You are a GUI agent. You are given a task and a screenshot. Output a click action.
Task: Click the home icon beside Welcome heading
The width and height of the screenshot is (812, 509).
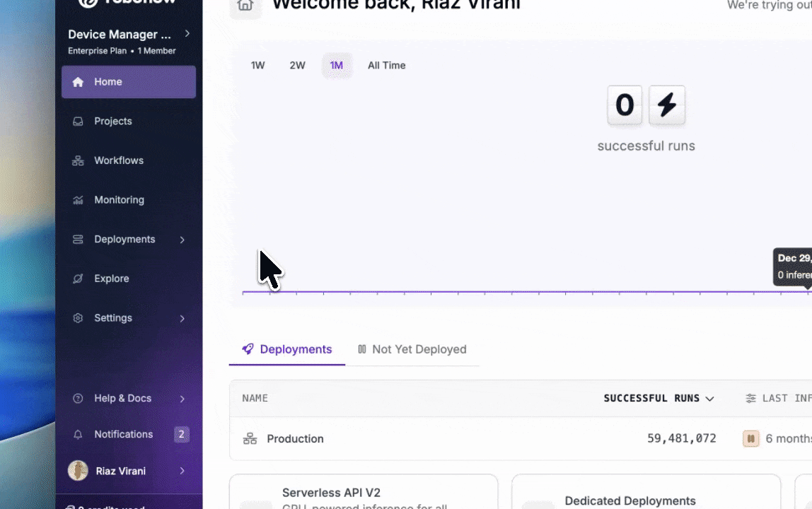[245, 5]
